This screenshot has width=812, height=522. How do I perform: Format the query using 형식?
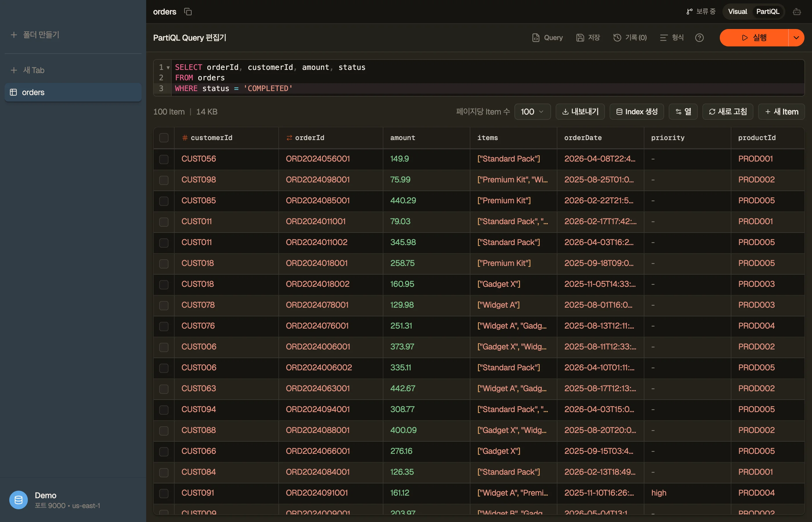[x=672, y=38]
